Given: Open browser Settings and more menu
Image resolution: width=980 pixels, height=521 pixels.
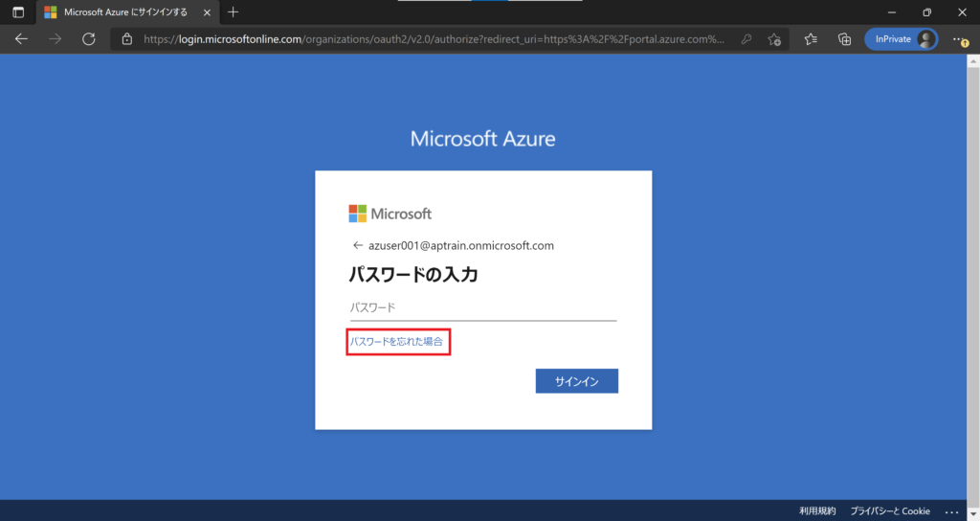Looking at the screenshot, I should pyautogui.click(x=960, y=39).
